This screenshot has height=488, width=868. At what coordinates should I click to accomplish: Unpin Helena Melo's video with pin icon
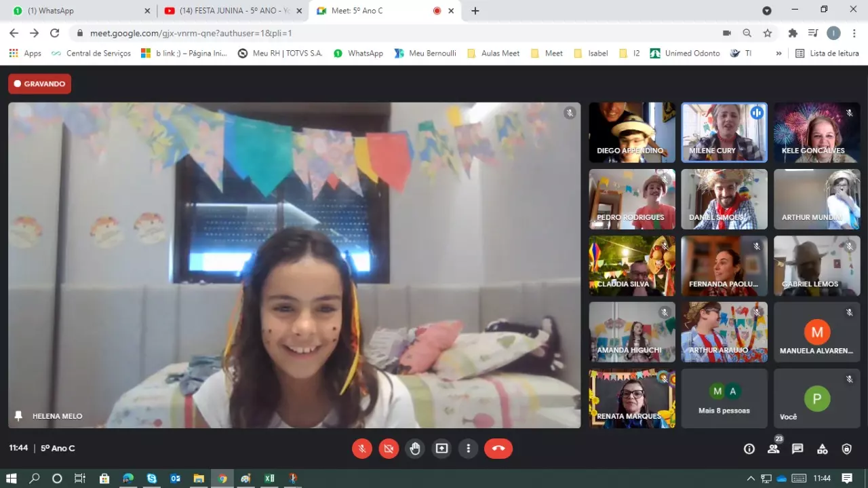pyautogui.click(x=19, y=415)
